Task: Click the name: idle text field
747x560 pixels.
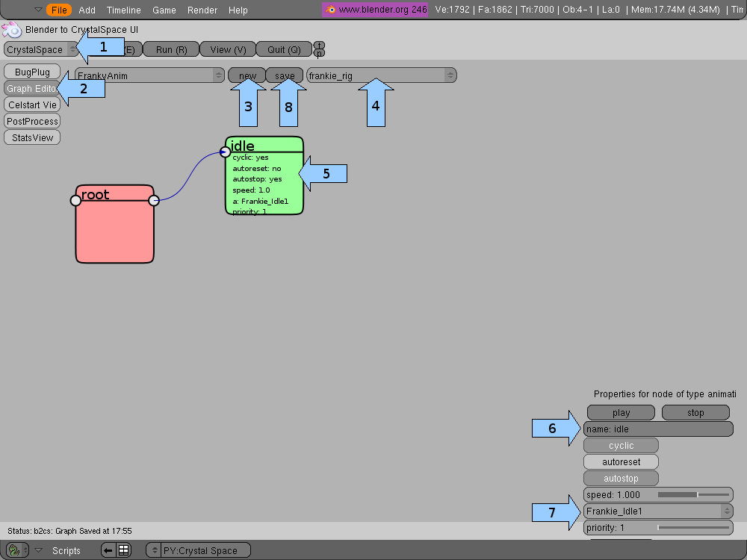Action: [x=657, y=429]
